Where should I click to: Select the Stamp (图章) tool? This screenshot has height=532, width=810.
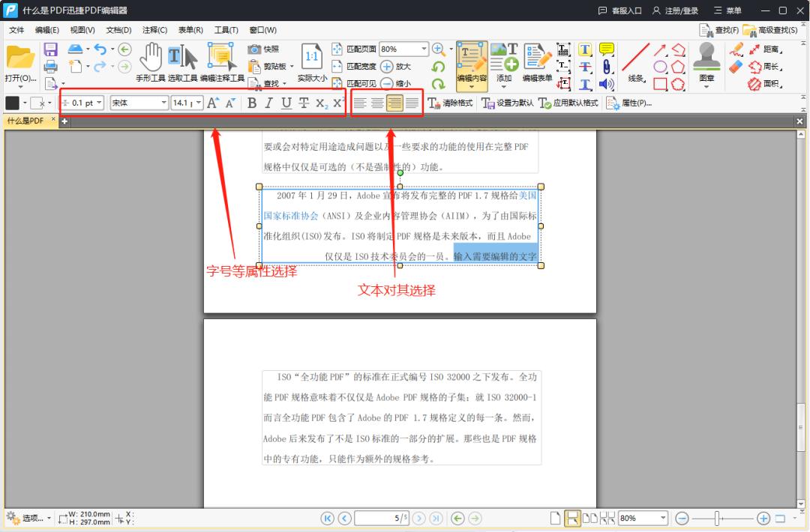pos(706,61)
